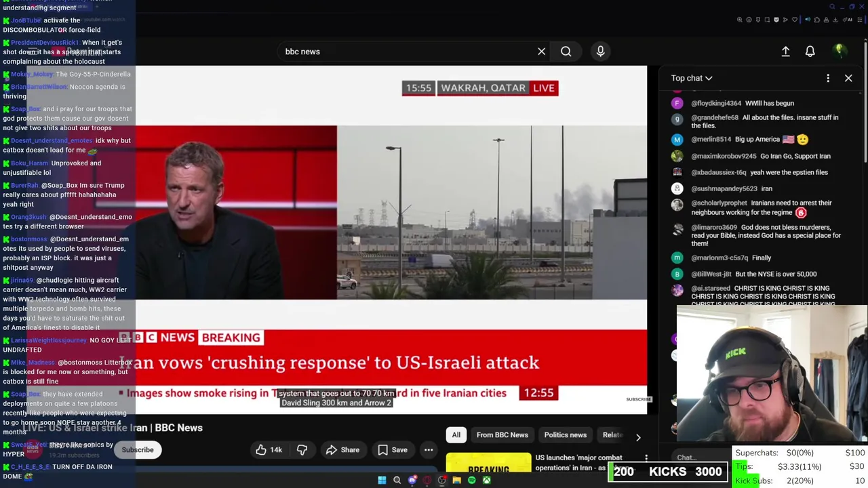Add the page to bookmarks heart icon

click(795, 20)
